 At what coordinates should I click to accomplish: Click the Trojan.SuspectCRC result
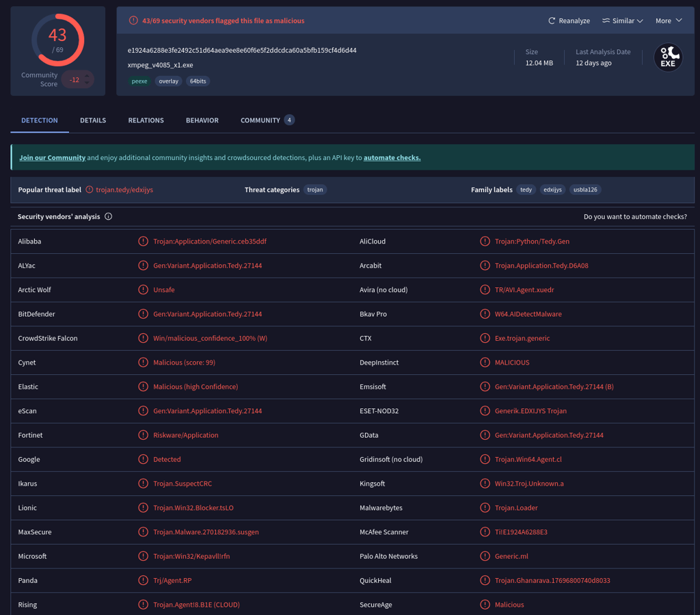click(x=183, y=483)
